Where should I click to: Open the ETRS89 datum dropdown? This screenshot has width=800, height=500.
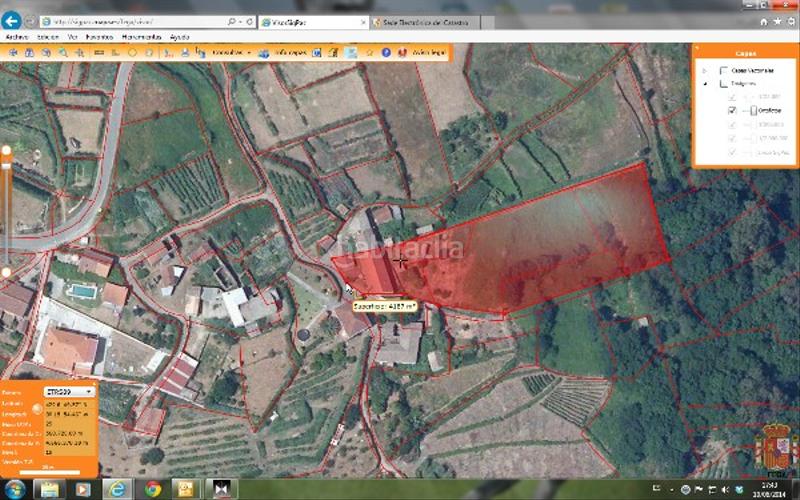pyautogui.click(x=69, y=391)
